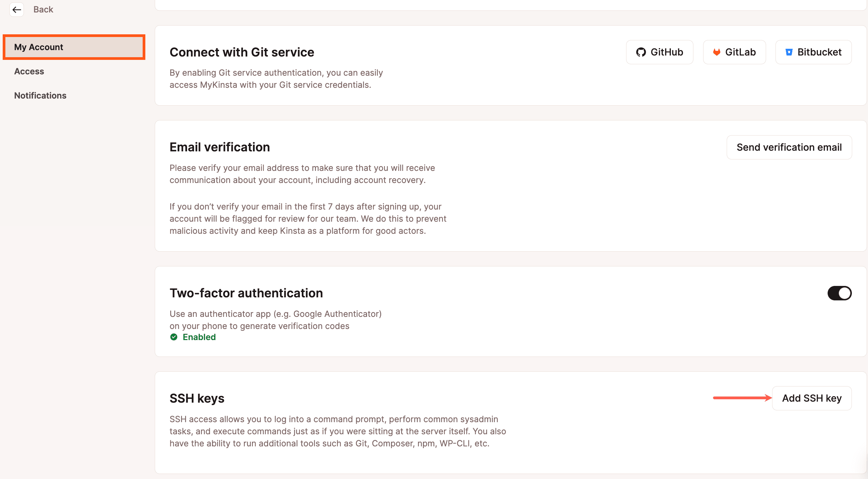Expand the Notifications settings section
Image resolution: width=868 pixels, height=479 pixels.
point(40,95)
